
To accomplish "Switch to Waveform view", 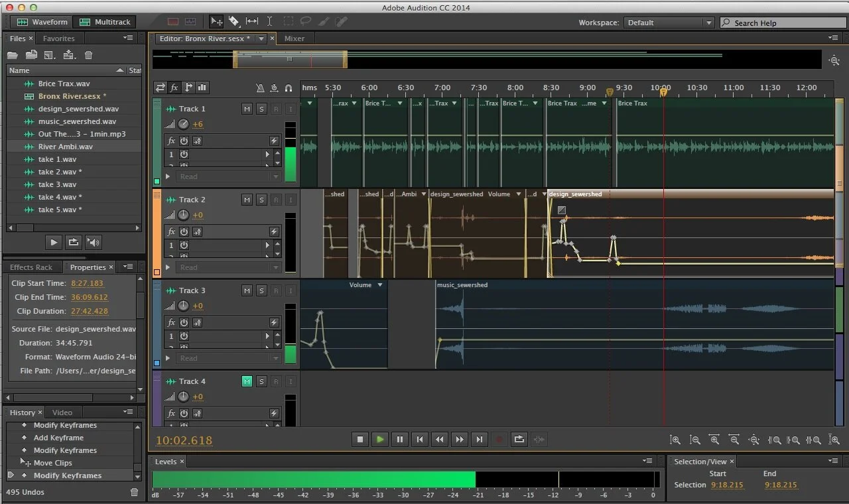I will click(42, 22).
